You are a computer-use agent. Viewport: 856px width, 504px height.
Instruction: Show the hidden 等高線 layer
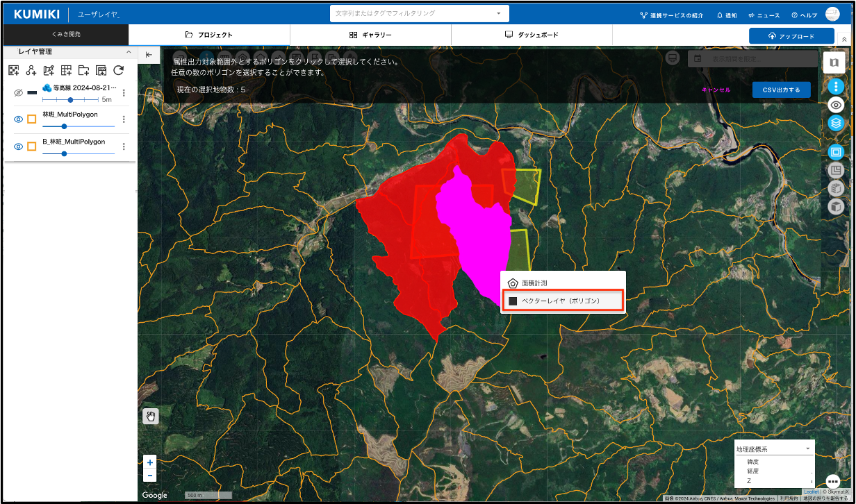tap(19, 92)
